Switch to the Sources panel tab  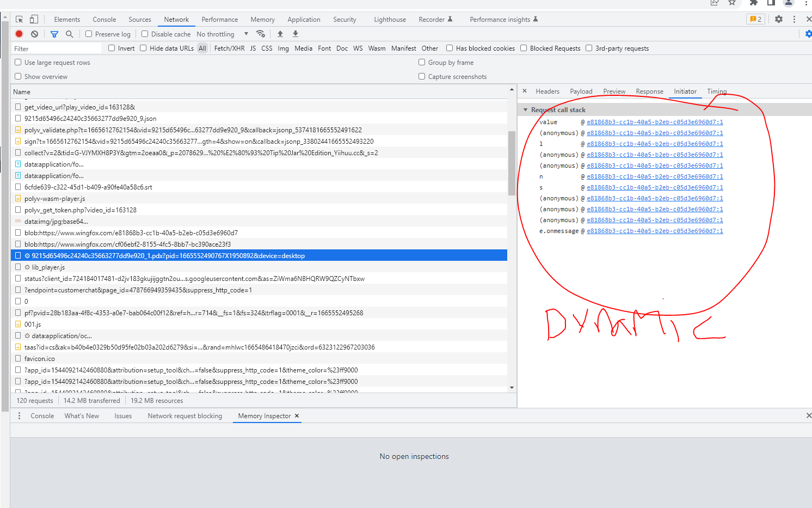click(140, 20)
